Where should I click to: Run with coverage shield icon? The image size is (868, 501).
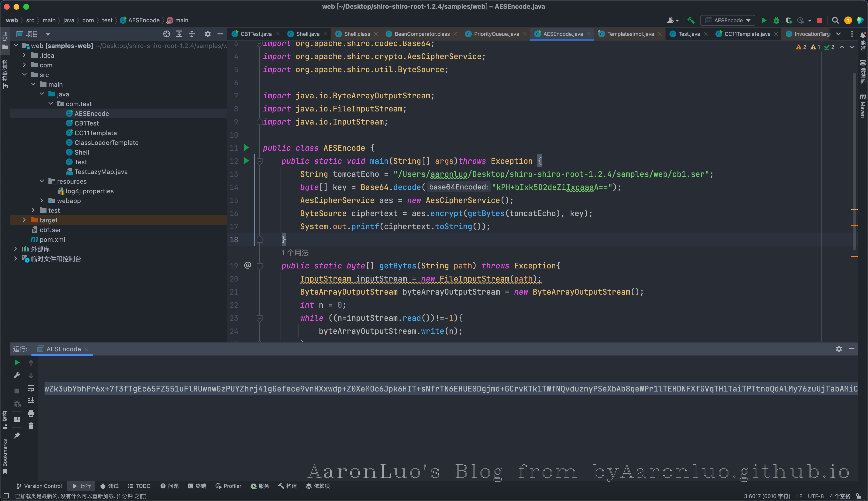click(x=789, y=20)
